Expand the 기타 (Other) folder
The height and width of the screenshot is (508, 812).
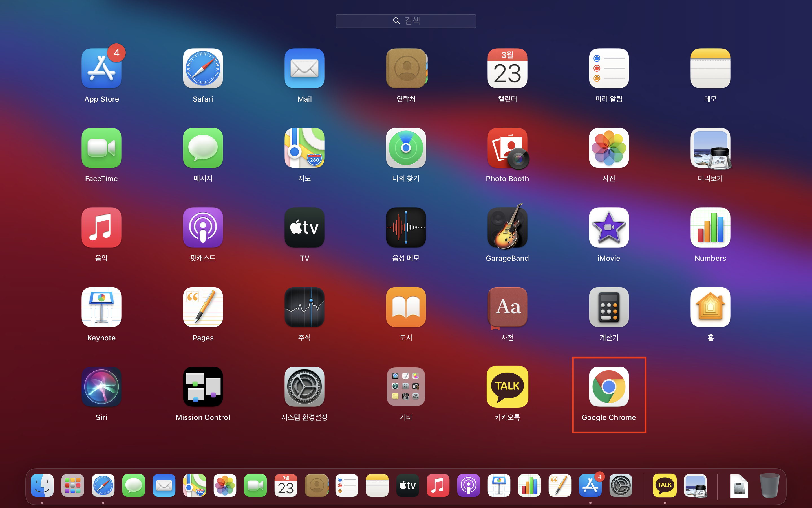point(406,387)
